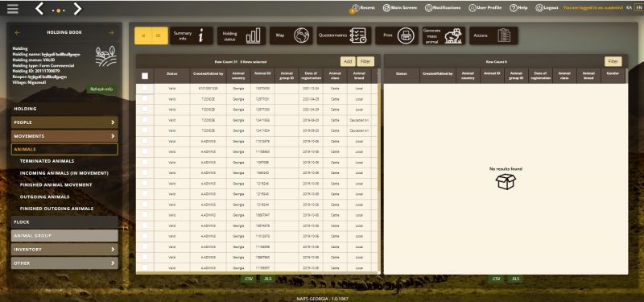Export right table as .XLS

515,279
